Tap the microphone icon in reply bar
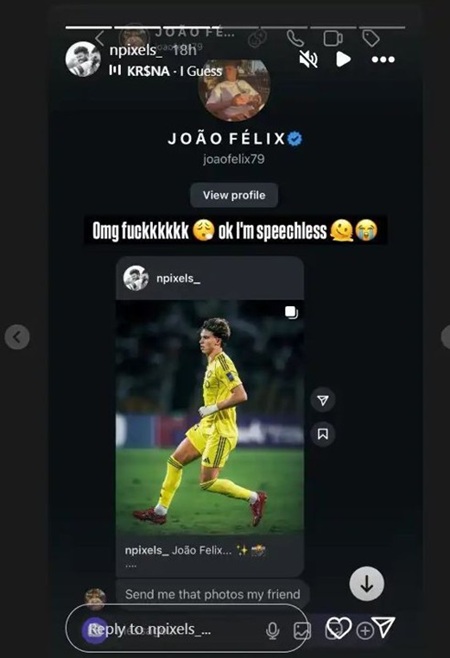450x658 pixels. pyautogui.click(x=272, y=630)
